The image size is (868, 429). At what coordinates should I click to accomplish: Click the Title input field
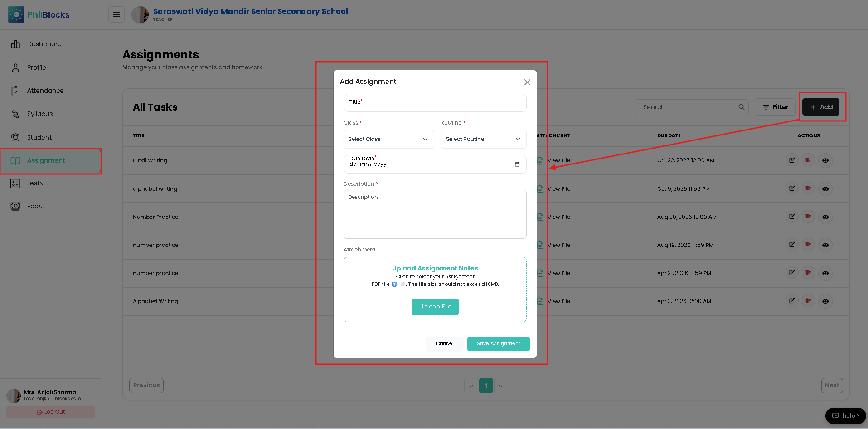[x=435, y=103]
